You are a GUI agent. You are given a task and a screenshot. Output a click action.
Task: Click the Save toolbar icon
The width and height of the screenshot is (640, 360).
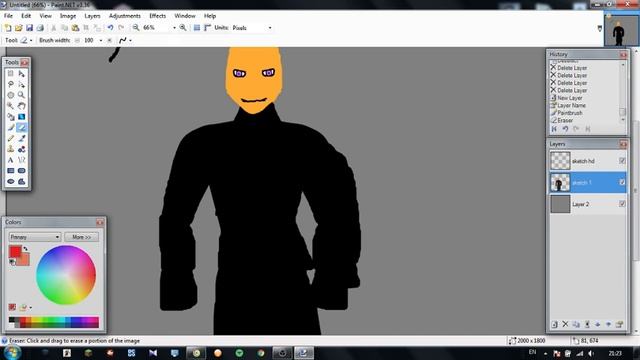[29, 28]
